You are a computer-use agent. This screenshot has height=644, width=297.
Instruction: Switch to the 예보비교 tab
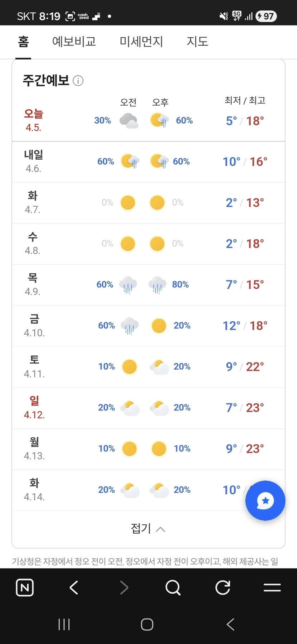pyautogui.click(x=74, y=42)
